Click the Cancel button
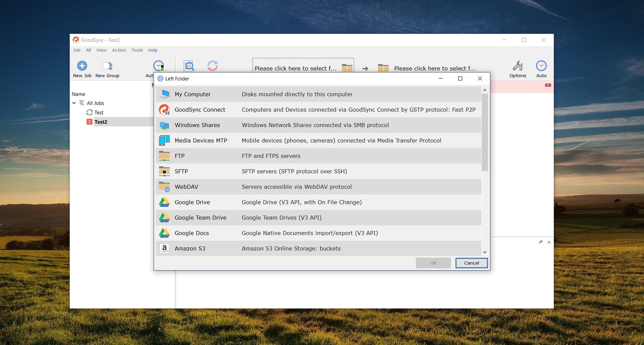Image resolution: width=644 pixels, height=345 pixels. pyautogui.click(x=471, y=263)
